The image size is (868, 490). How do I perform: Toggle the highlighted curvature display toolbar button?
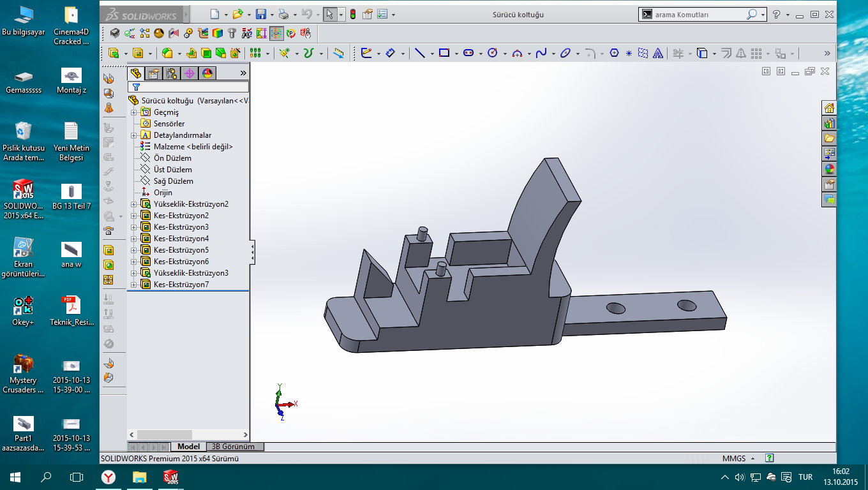[x=276, y=33]
